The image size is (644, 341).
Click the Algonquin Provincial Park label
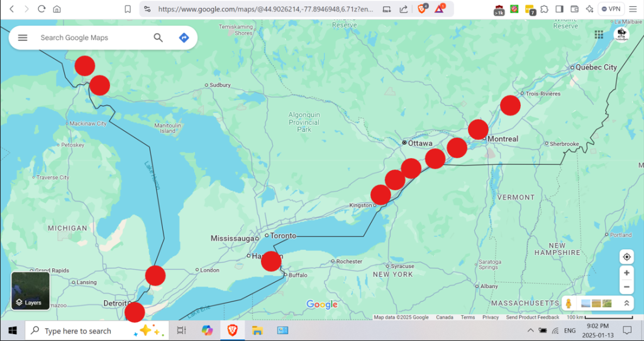coord(304,122)
